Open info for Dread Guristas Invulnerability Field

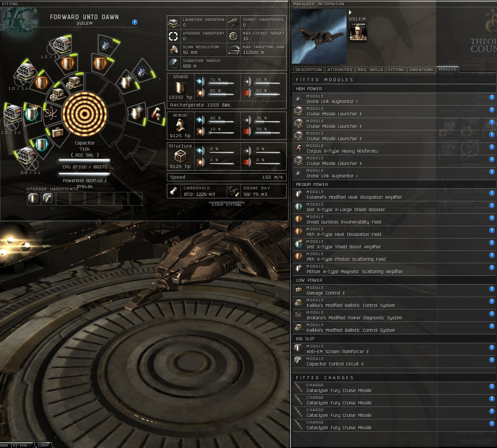[491, 218]
